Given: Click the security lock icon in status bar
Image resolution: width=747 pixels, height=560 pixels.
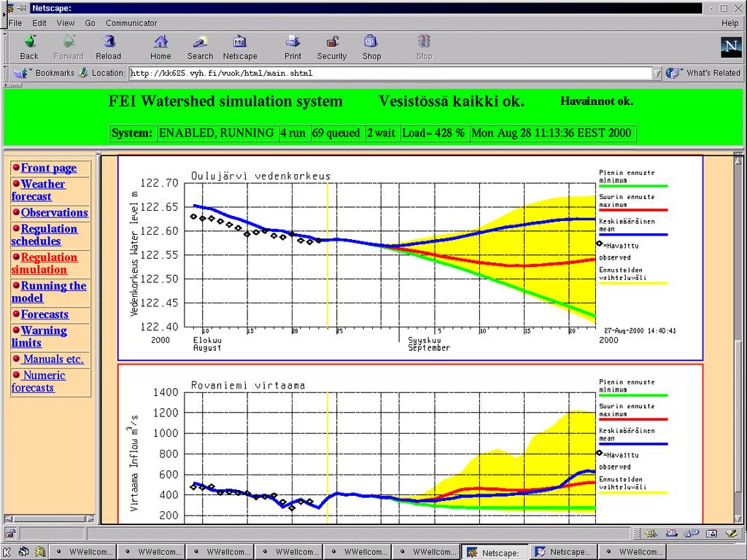Looking at the screenshot, I should tap(10, 533).
